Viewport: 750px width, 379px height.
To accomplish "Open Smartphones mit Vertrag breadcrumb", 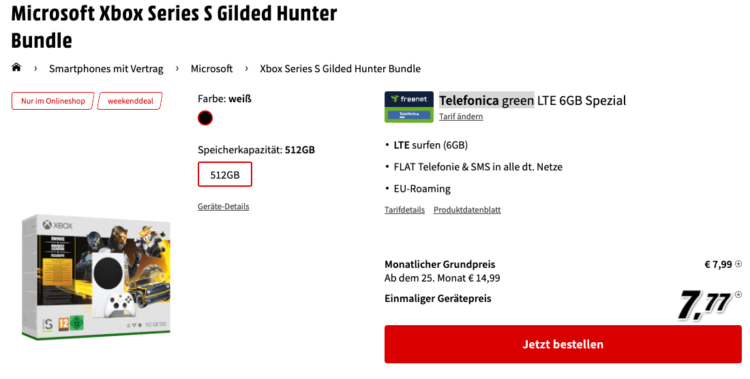I will [x=106, y=68].
